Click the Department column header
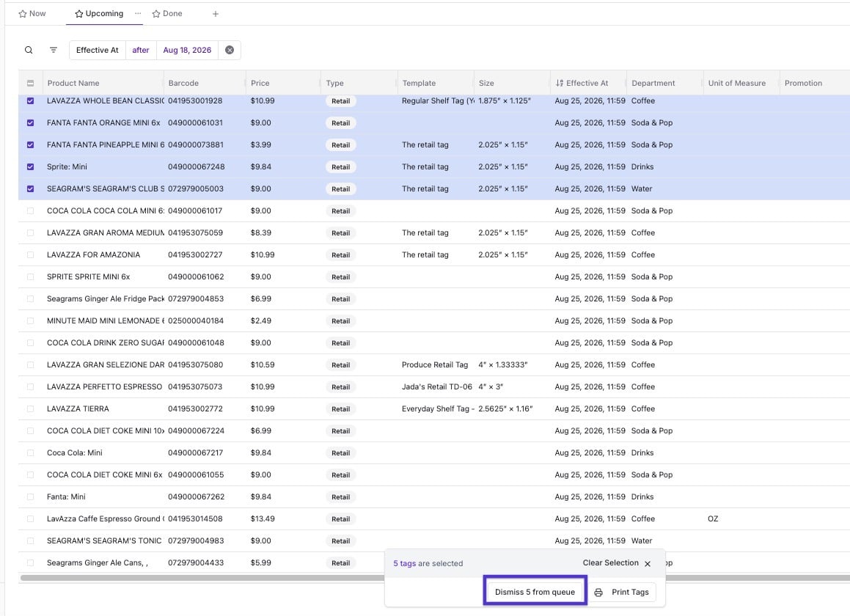This screenshot has height=616, width=850. [653, 83]
